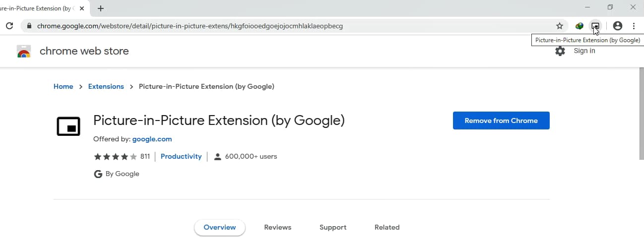644x244 pixels.
Task: Open the Picture-in-Picture extension toolbar icon
Action: pos(595,26)
